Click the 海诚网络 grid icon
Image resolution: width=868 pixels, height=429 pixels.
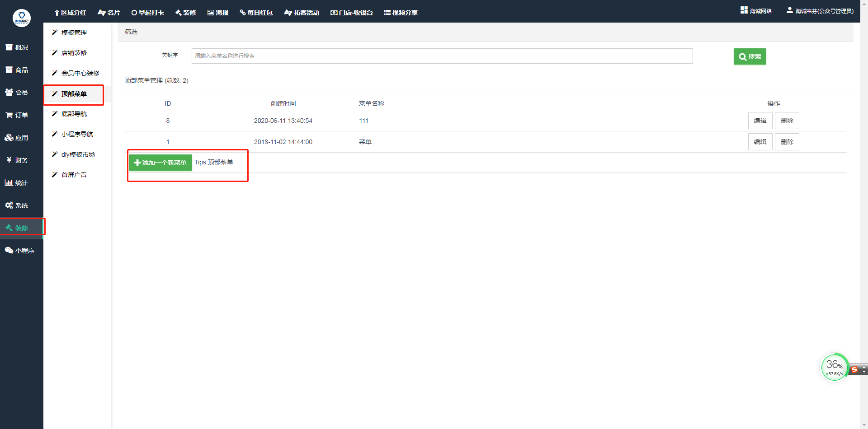(744, 10)
